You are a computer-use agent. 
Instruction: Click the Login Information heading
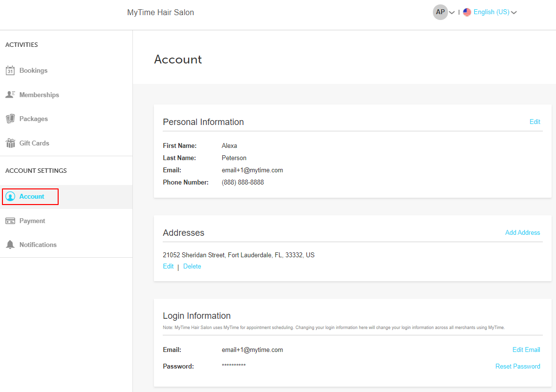pyautogui.click(x=197, y=315)
